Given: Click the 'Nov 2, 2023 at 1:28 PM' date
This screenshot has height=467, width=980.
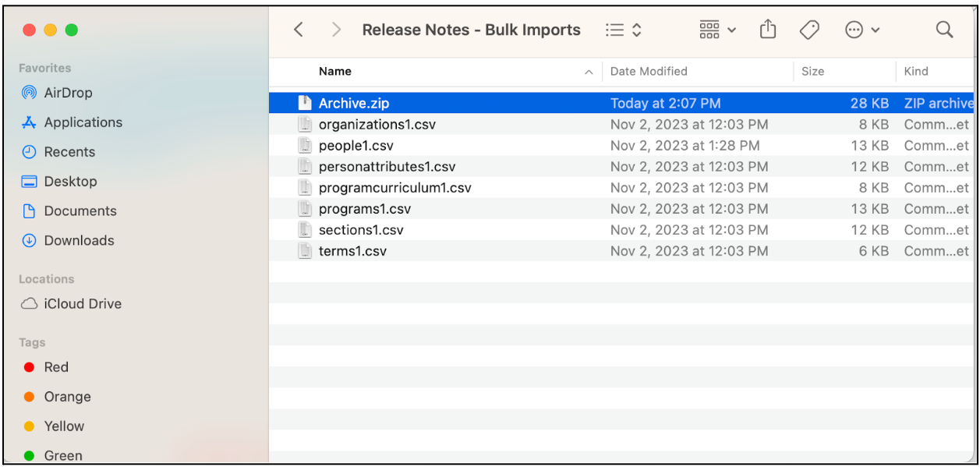Looking at the screenshot, I should tap(685, 145).
